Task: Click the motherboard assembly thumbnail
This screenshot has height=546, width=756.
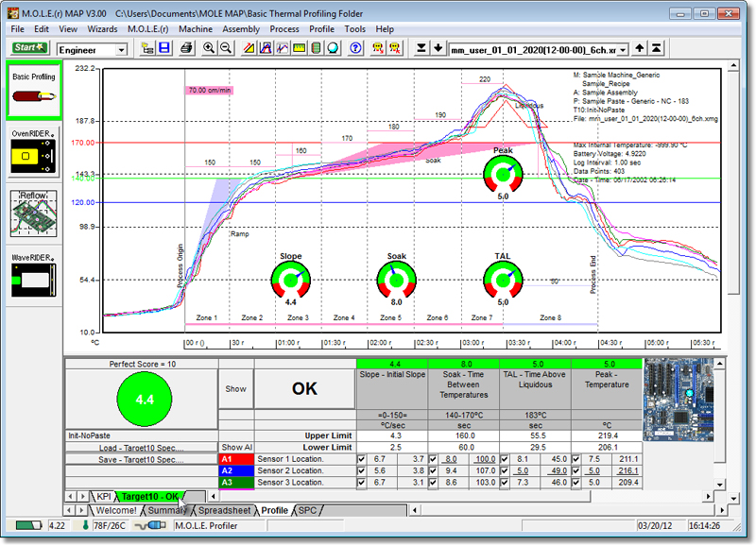Action: 679,400
